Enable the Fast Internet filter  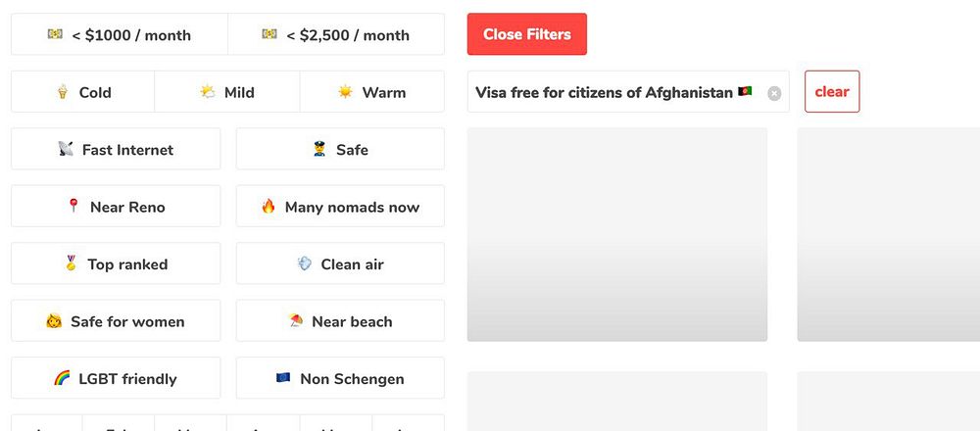point(116,150)
